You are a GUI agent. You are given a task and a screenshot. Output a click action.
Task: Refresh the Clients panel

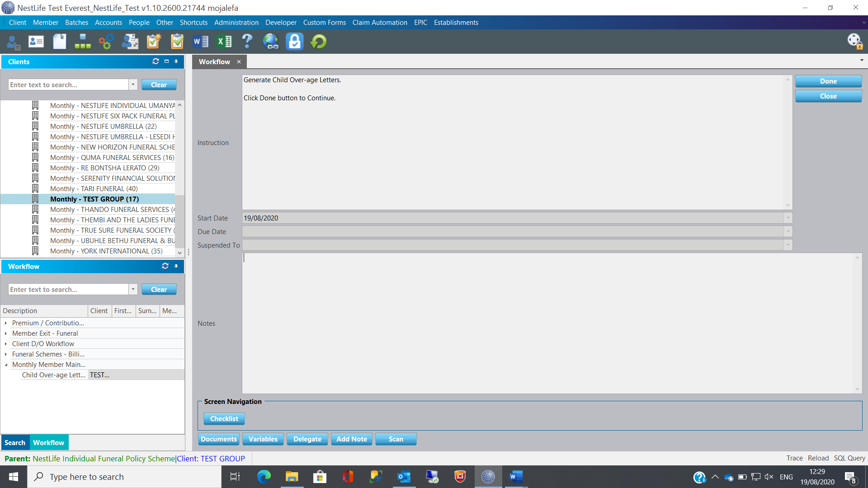point(156,61)
